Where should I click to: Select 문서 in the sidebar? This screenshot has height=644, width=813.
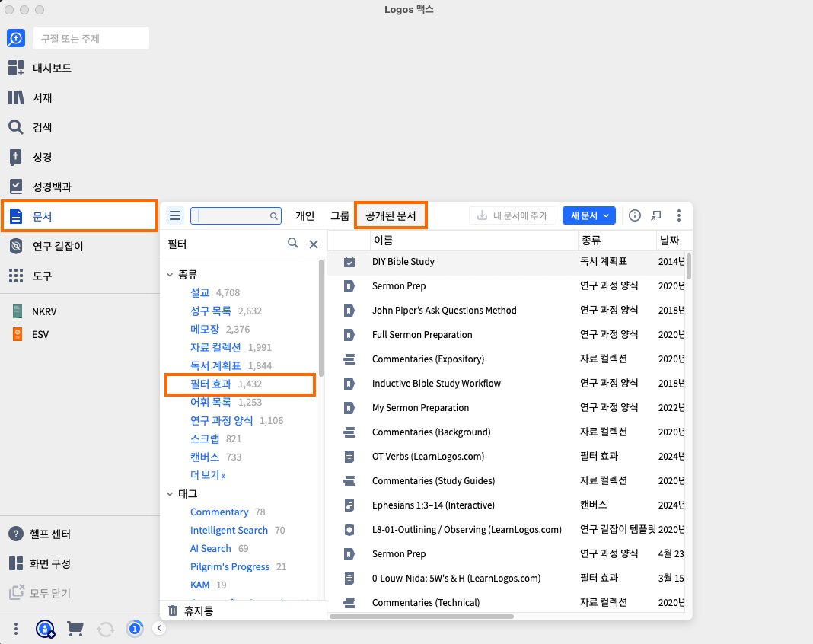[80, 216]
